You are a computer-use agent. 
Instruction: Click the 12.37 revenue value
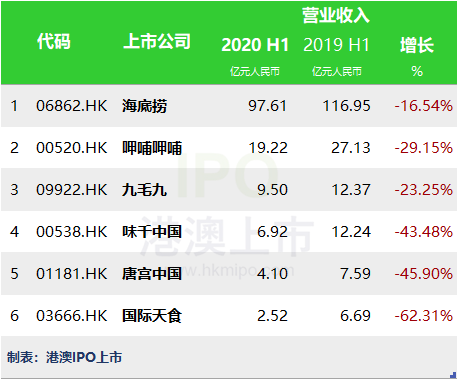351,190
